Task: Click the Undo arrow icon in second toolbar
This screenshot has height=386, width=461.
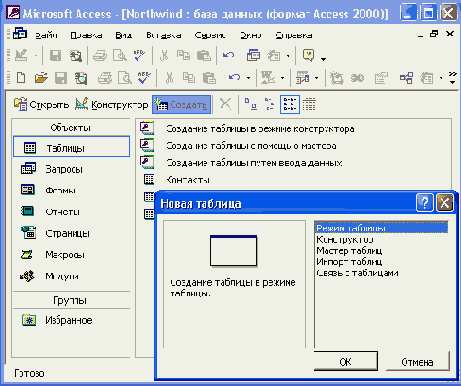Action: (234, 78)
